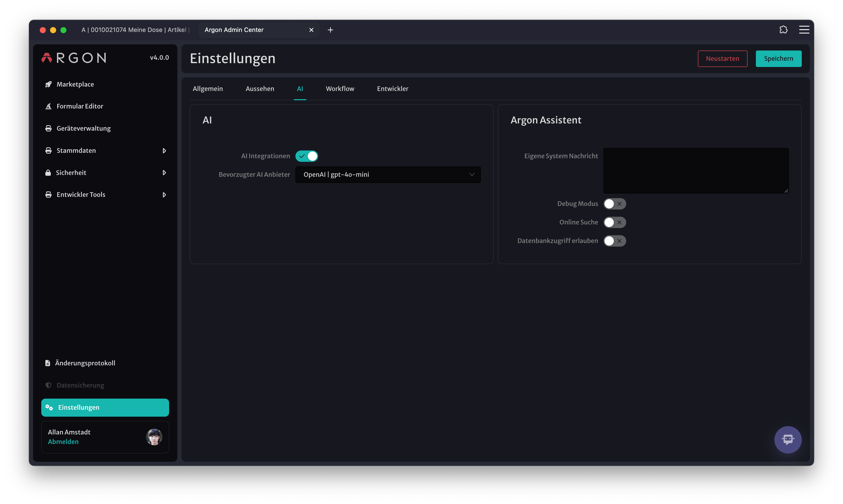Screen dimensions: 843x504
Task: Expand the Stammdaten submenu arrow
Action: [x=164, y=150]
